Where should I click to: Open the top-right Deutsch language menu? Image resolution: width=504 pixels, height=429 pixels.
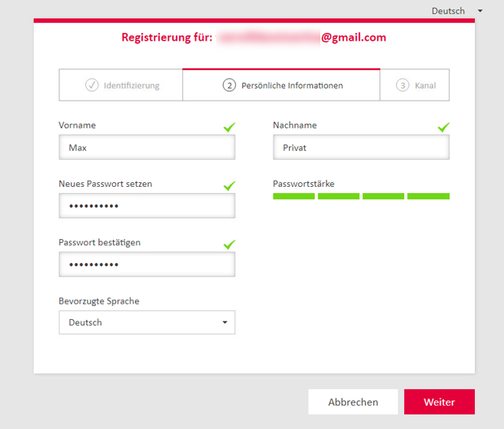click(457, 11)
